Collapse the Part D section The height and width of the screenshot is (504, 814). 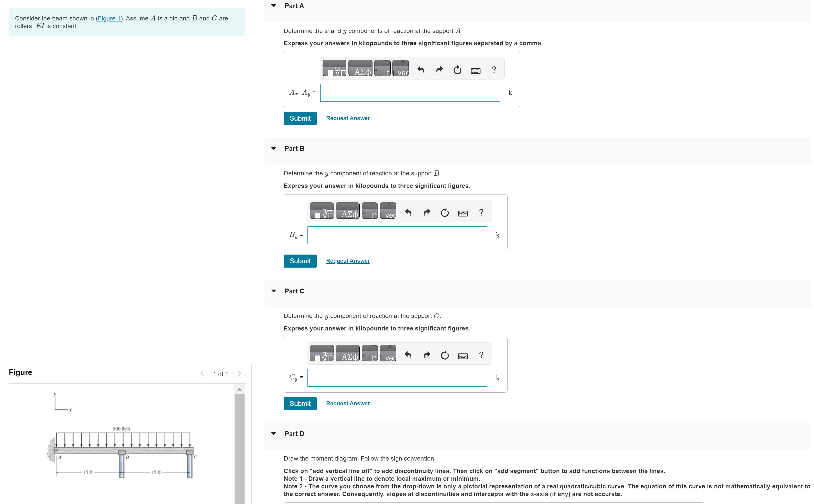(273, 434)
